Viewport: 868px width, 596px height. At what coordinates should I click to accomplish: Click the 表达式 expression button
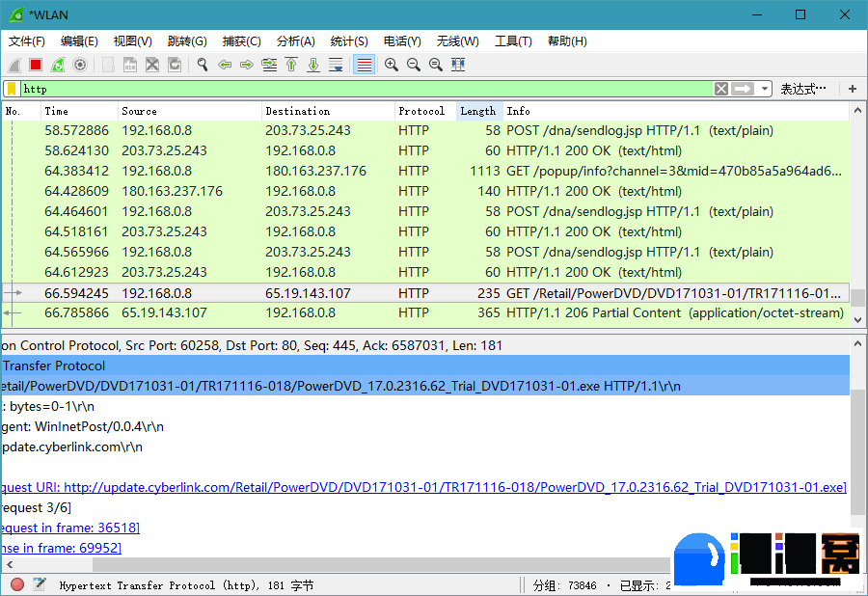tap(803, 89)
